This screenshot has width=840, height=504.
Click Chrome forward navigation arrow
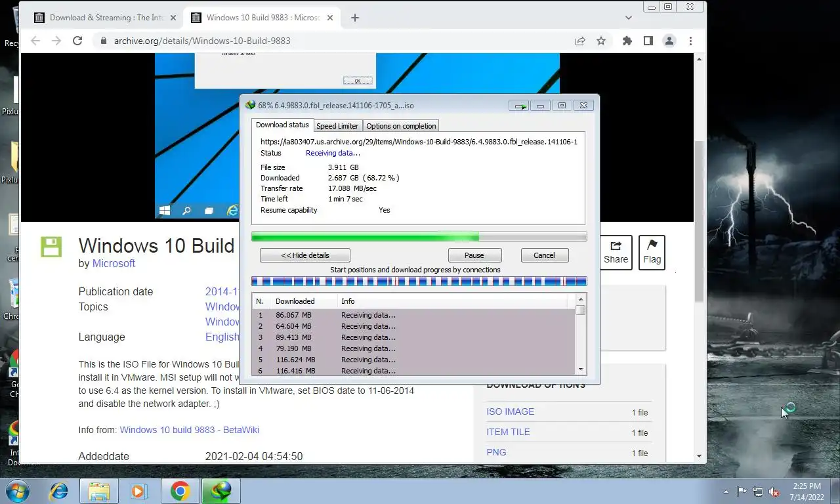tap(56, 41)
